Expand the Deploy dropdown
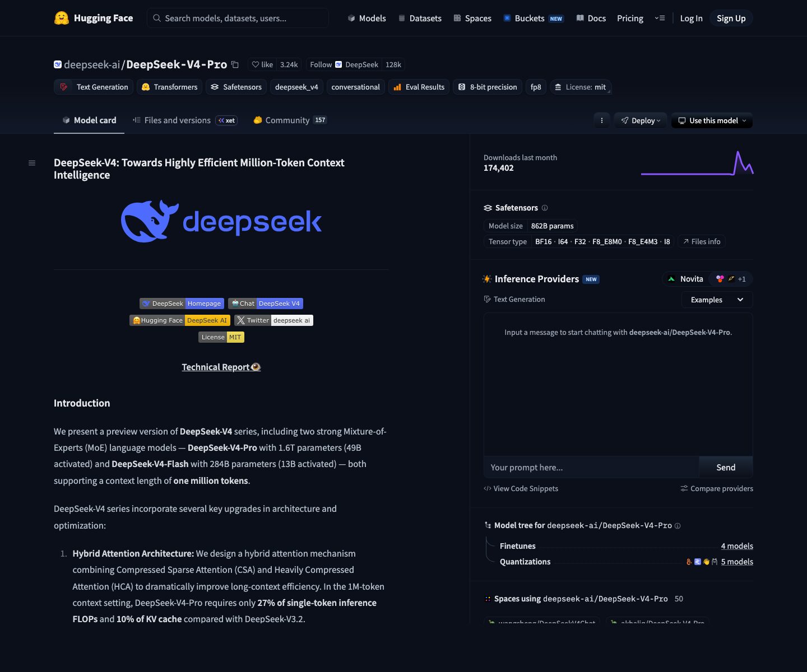Image resolution: width=807 pixels, height=672 pixels. tap(641, 120)
